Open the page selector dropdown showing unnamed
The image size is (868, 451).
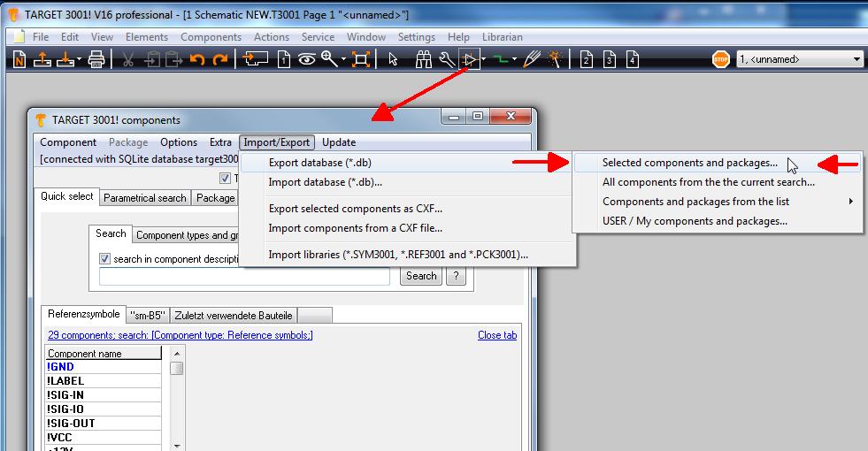(856, 59)
